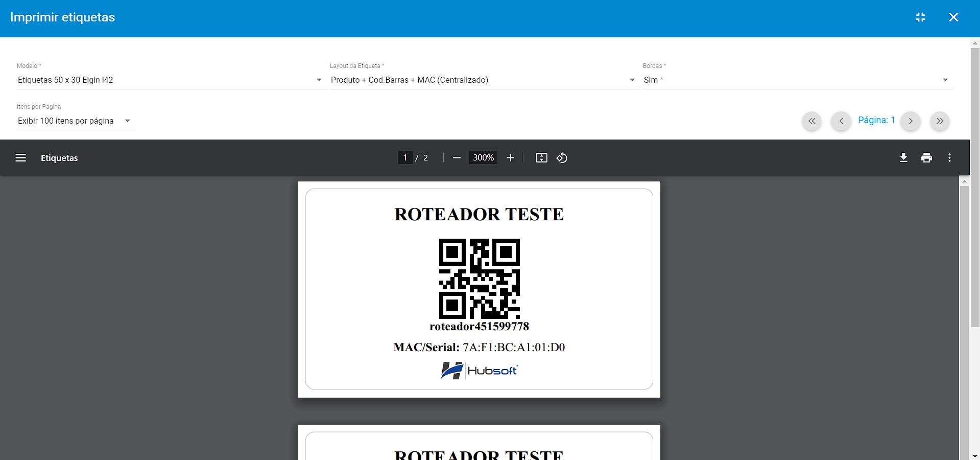Exit fullscreen mode of the dialog

click(920, 17)
